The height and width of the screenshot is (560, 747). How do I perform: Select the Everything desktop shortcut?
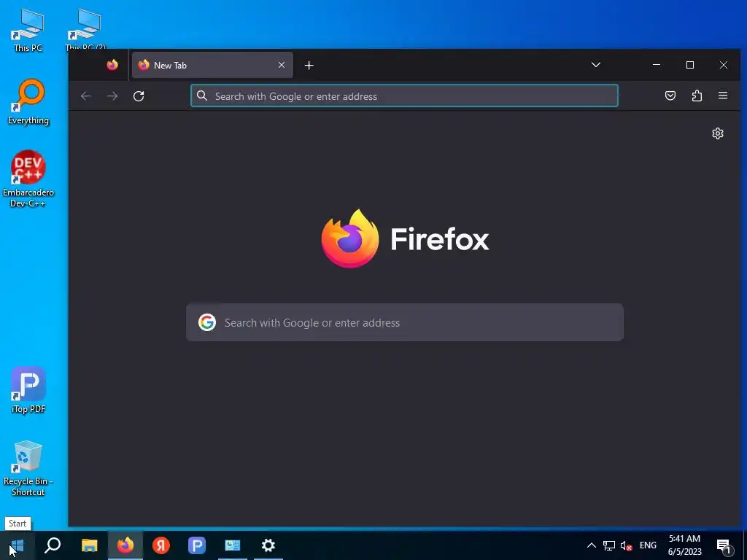pos(28,101)
